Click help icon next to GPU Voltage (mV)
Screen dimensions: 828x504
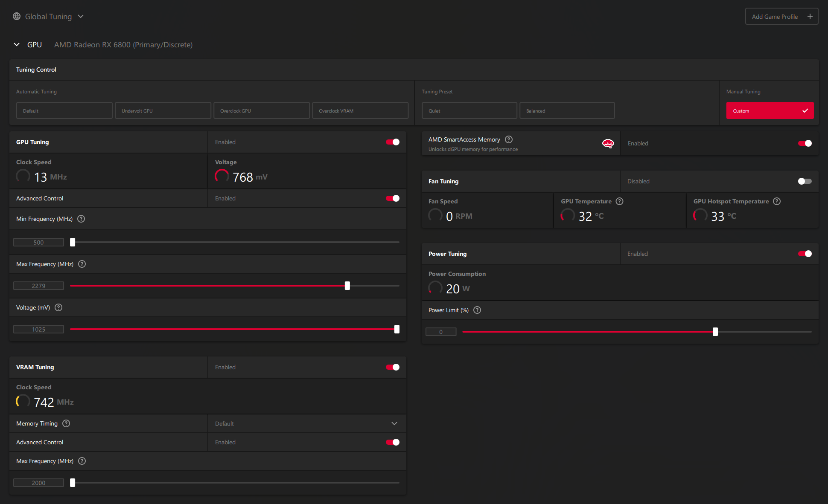(58, 307)
